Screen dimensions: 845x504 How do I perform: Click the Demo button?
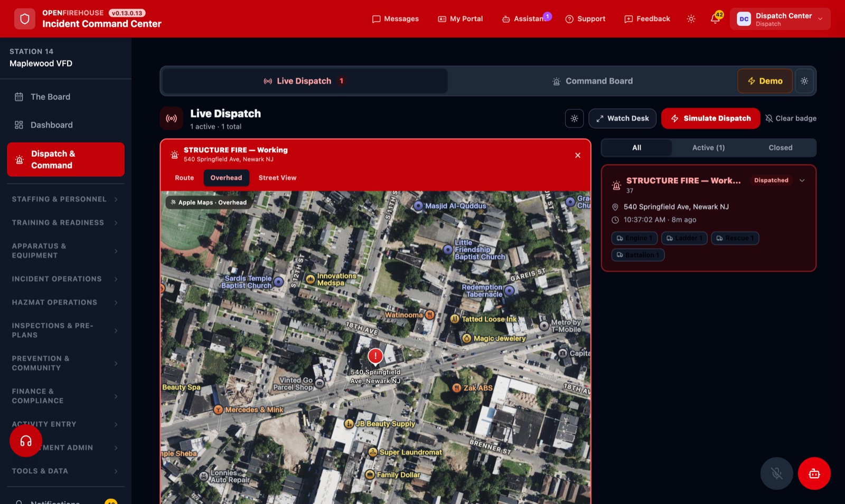(765, 81)
